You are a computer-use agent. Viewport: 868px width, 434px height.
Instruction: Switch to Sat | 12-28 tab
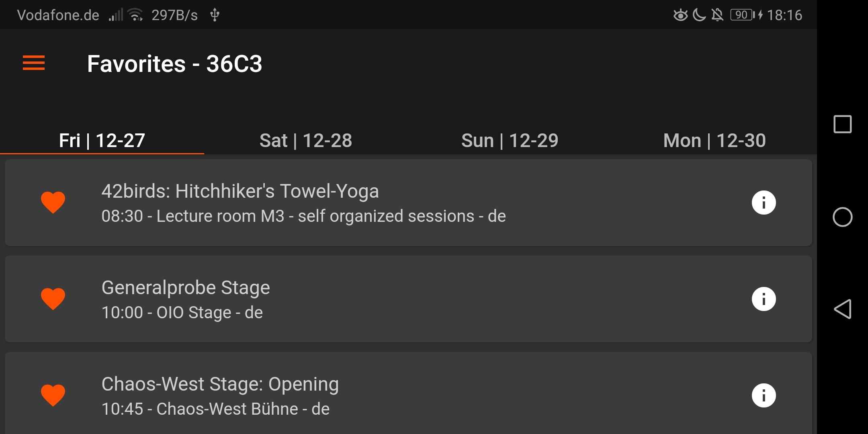306,141
